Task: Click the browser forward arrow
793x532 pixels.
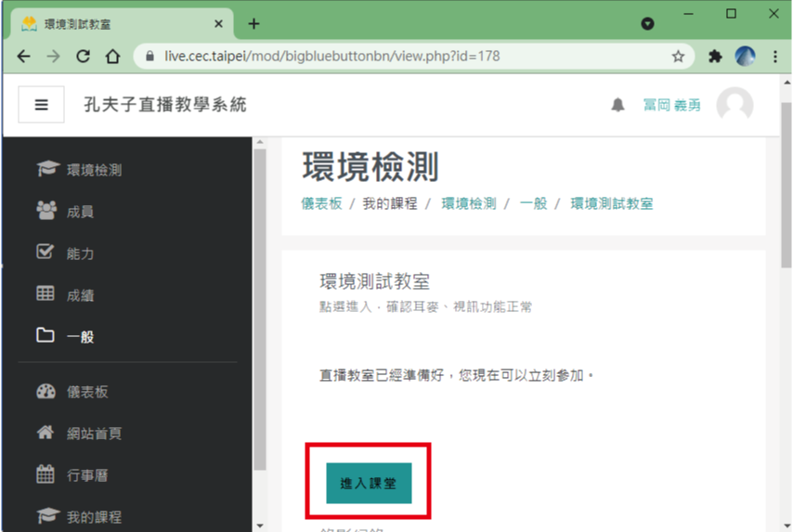Action: 53,56
